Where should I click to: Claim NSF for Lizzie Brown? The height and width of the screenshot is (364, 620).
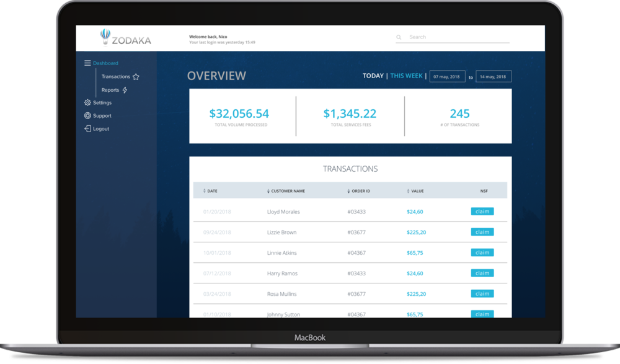point(482,232)
